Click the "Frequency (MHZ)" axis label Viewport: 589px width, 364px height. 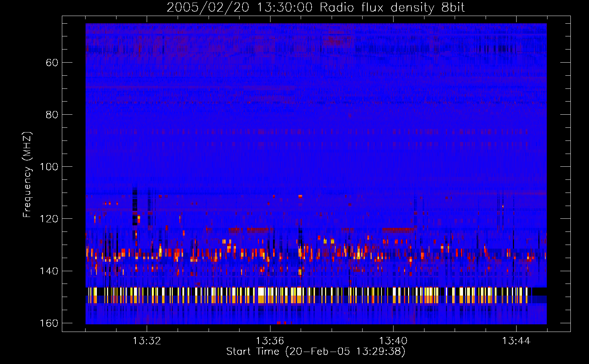coord(28,175)
